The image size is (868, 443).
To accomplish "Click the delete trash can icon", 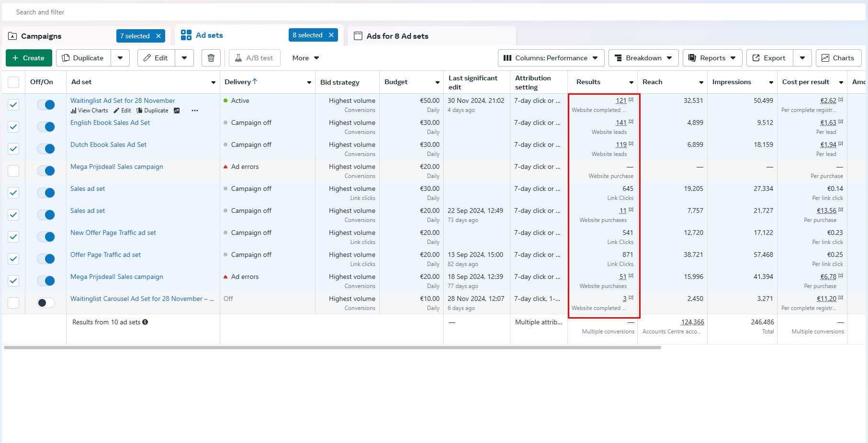I will (211, 58).
